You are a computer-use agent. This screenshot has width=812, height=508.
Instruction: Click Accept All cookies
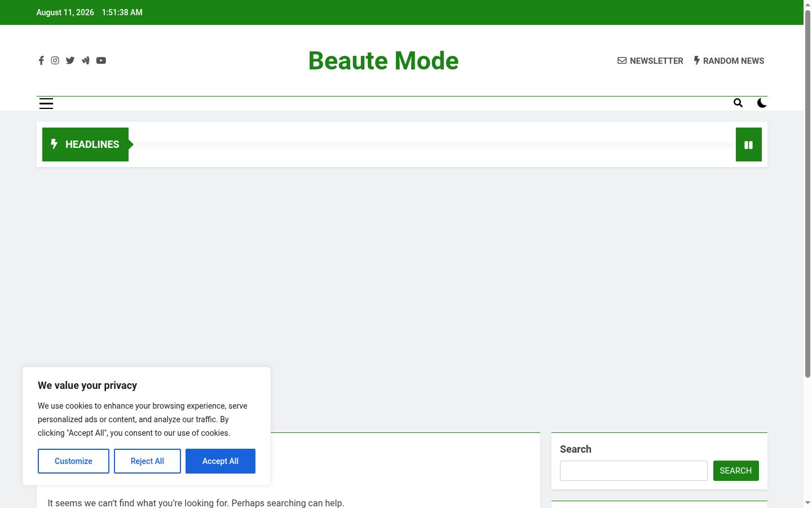coord(220,461)
